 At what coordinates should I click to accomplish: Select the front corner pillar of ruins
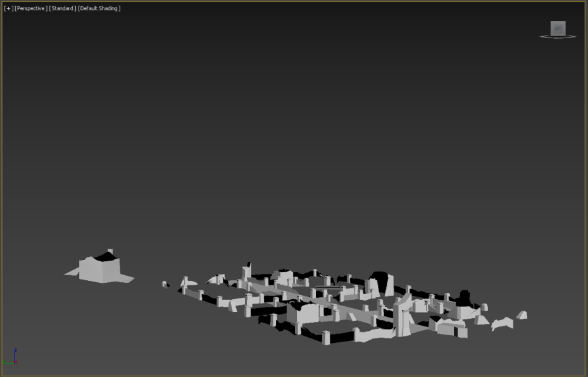click(326, 338)
